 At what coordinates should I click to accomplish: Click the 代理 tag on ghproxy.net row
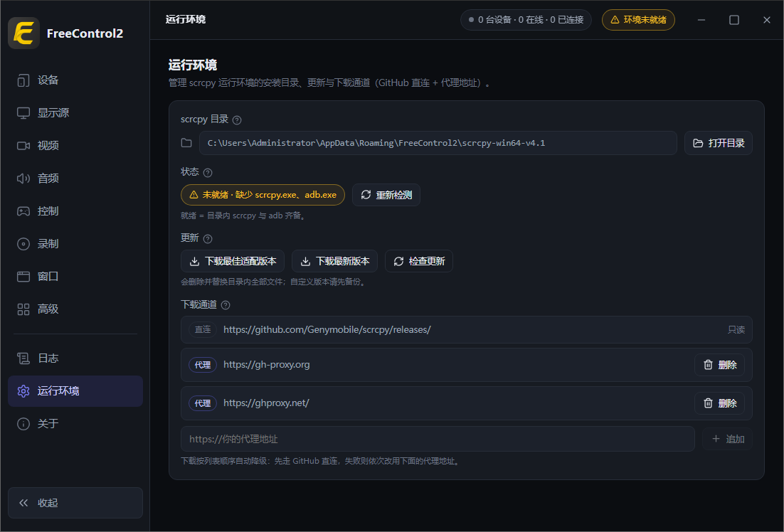(203, 403)
